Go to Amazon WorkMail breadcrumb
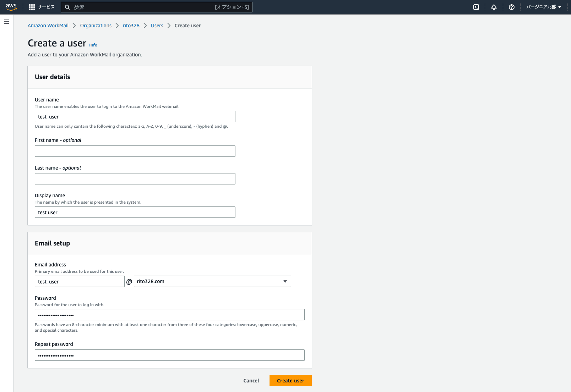 (x=48, y=26)
